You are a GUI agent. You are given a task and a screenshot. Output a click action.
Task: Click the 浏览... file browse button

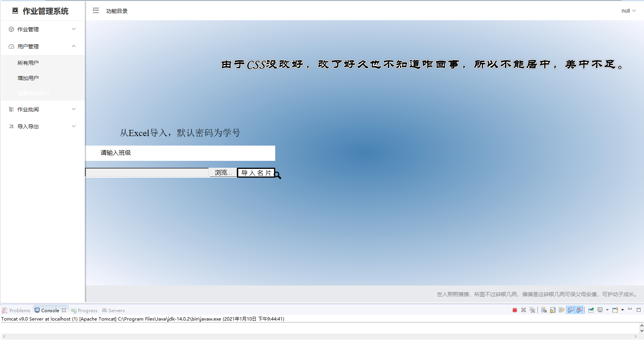point(223,173)
